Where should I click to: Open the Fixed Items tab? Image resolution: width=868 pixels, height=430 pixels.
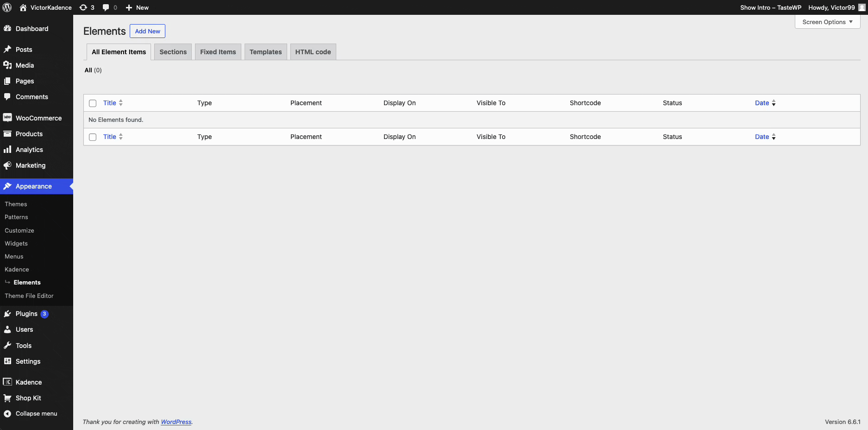click(218, 52)
